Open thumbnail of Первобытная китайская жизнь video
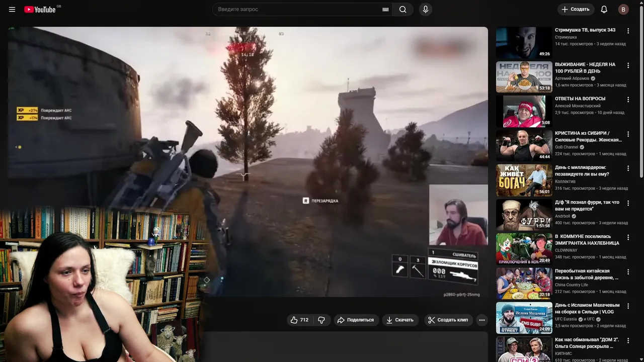The width and height of the screenshot is (644, 362). click(x=524, y=284)
